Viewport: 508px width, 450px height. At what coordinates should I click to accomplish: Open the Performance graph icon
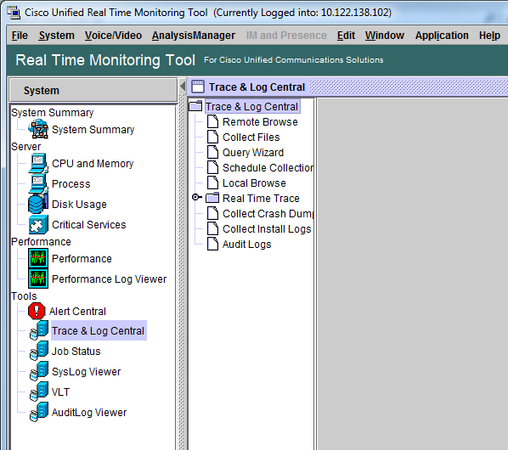(x=38, y=258)
